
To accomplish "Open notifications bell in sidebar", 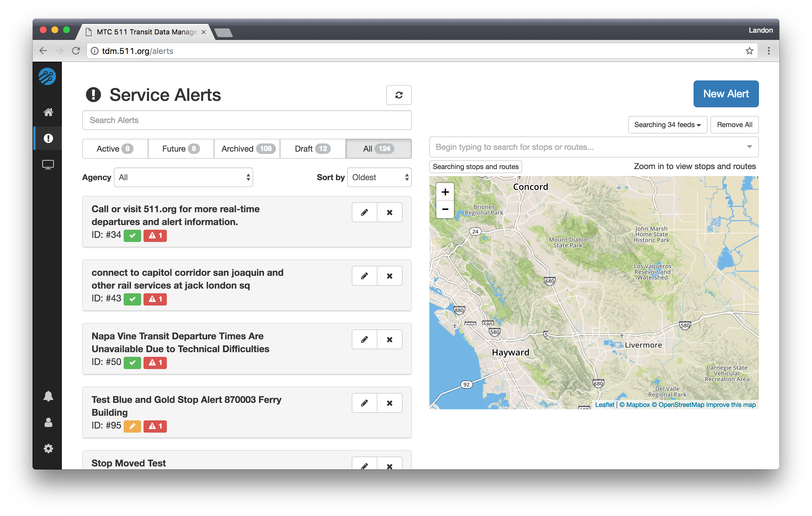I will tap(48, 396).
